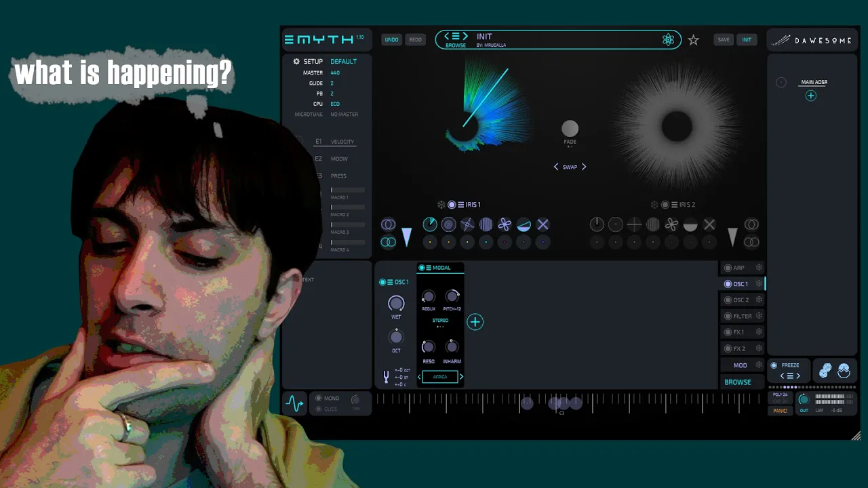868x488 pixels.
Task: Change the CPU Eco mode value
Action: click(335, 104)
